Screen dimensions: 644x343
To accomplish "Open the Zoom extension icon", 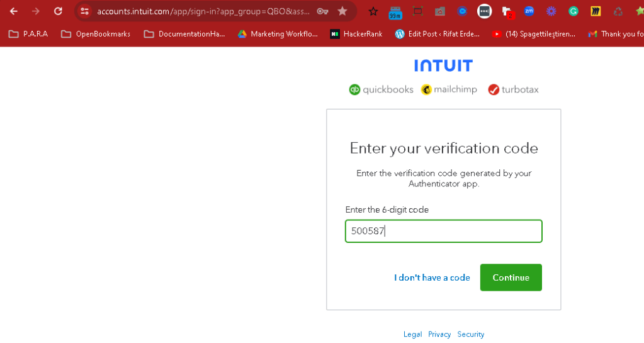I will [x=529, y=11].
